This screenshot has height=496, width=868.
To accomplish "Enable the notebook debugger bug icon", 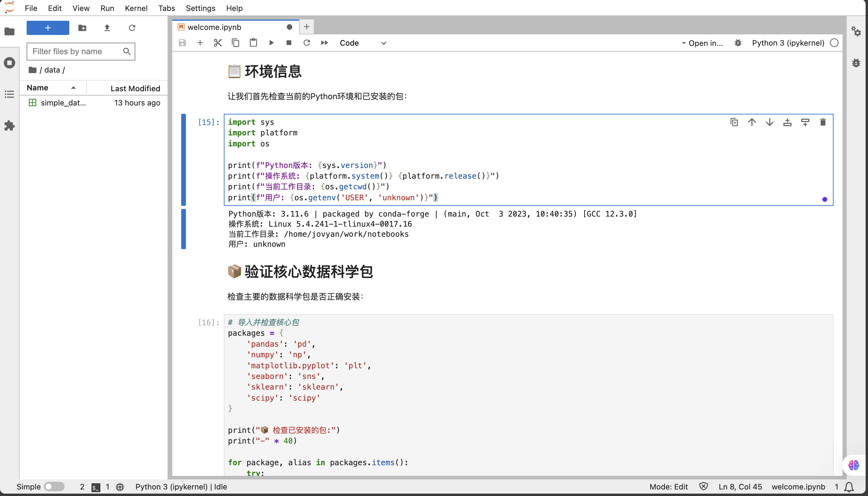I will pos(738,43).
